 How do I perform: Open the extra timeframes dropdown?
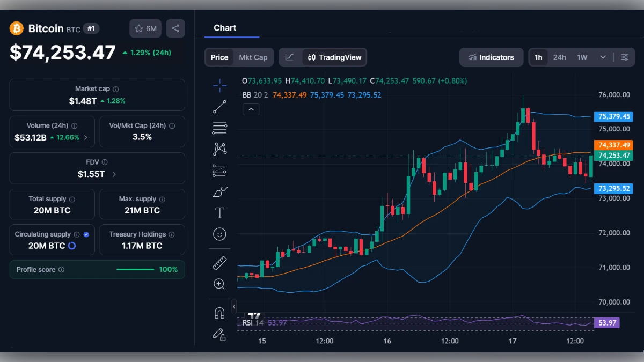pyautogui.click(x=603, y=57)
